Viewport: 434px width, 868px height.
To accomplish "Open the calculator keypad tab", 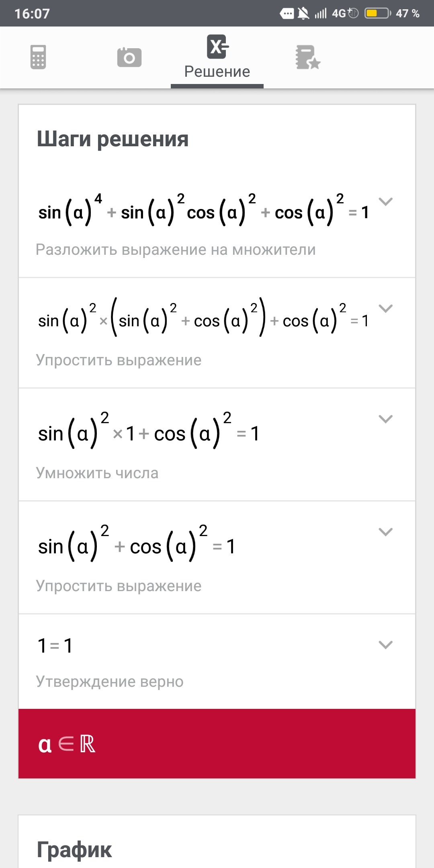I will (38, 57).
